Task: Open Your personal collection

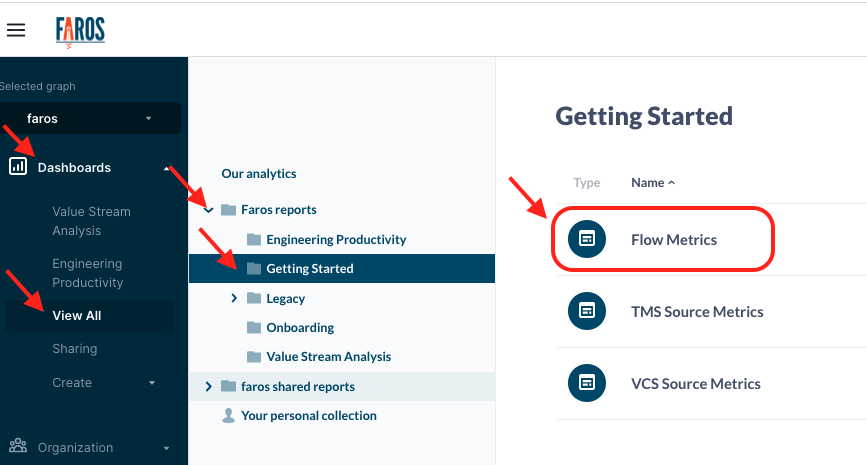Action: 309,415
